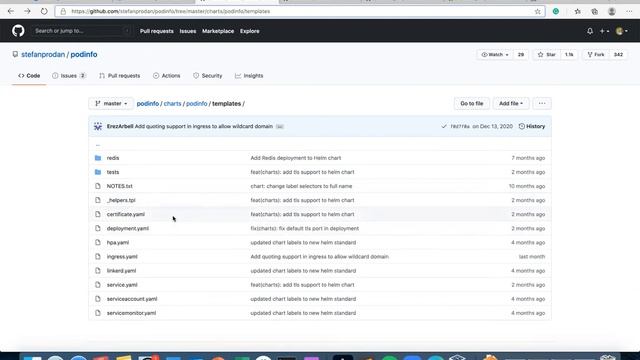Open Explore in top navigation
This screenshot has height=360, width=640.
249,31
